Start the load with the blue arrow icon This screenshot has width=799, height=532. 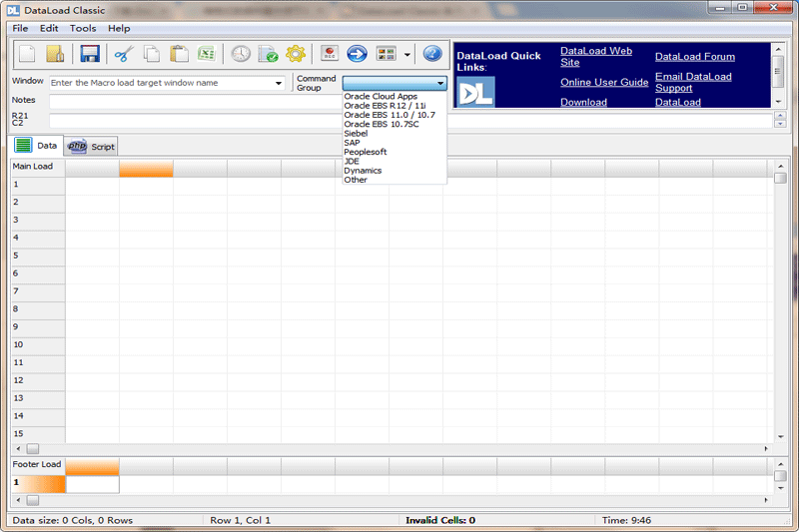358,54
